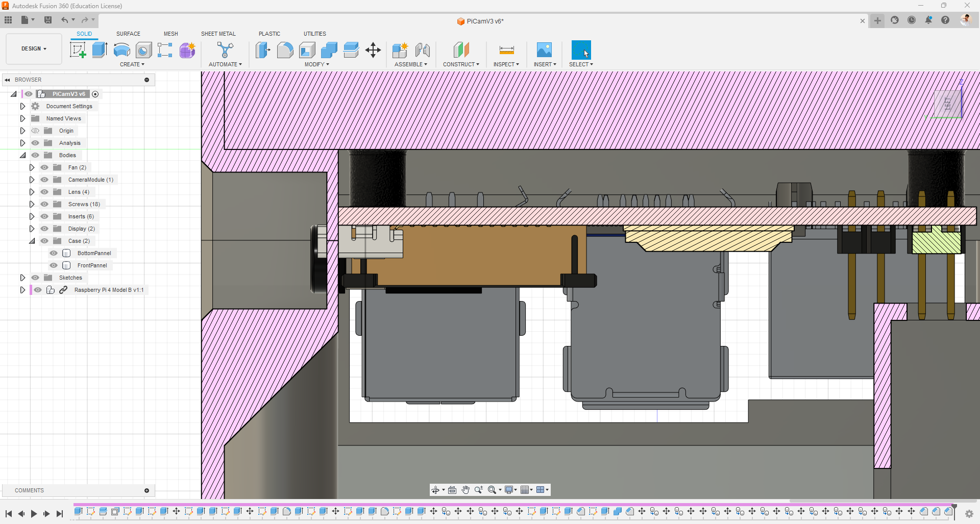Choose the Extrude tool icon
The height and width of the screenshot is (524, 980).
click(x=100, y=50)
